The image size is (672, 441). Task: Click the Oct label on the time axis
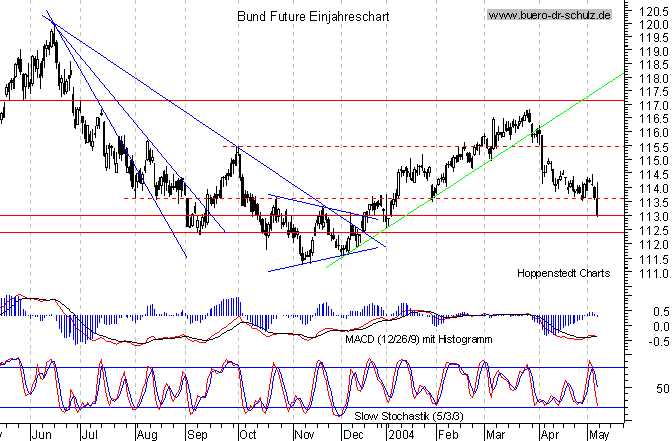[x=246, y=434]
